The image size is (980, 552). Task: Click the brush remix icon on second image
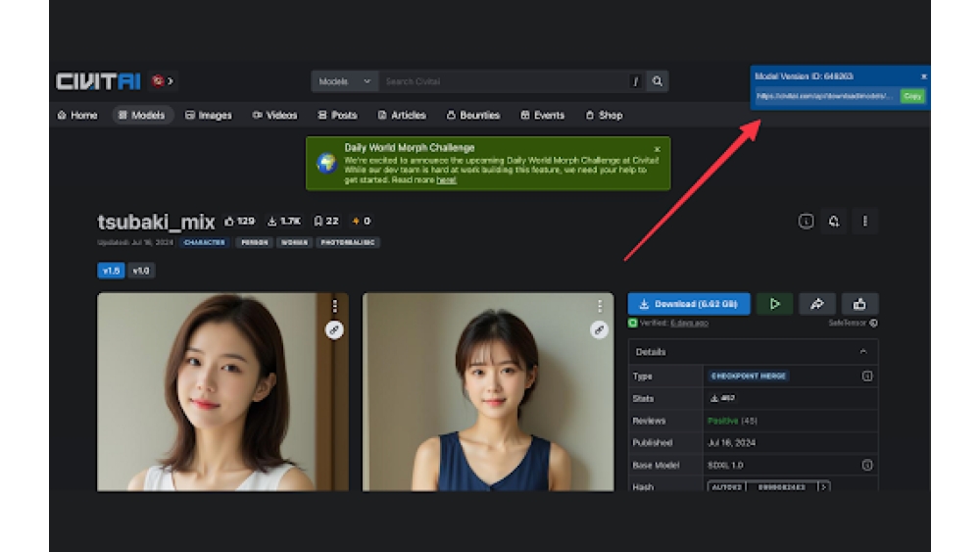coord(600,330)
